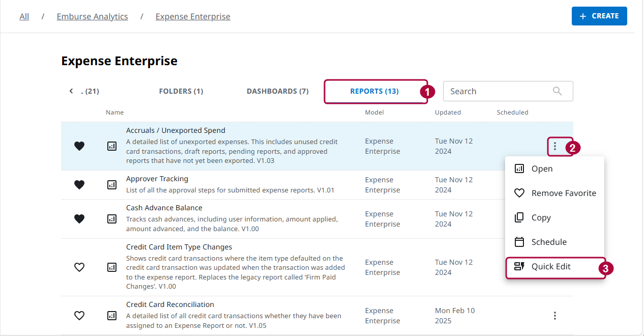
Task: Open the Accruals / Unexported Spend report title
Action: pyautogui.click(x=175, y=130)
